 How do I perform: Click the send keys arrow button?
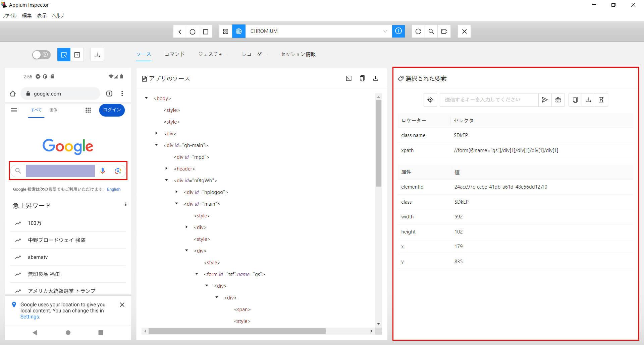[545, 100]
